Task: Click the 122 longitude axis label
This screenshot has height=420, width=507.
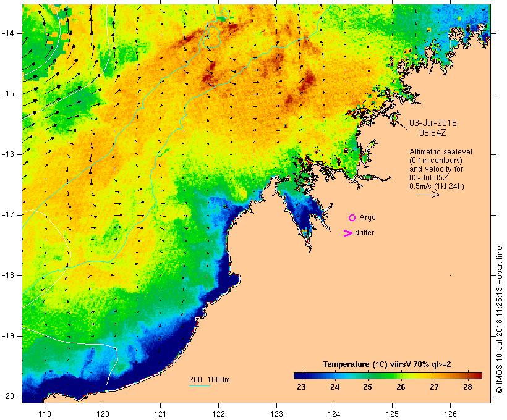Action: [x=219, y=414]
